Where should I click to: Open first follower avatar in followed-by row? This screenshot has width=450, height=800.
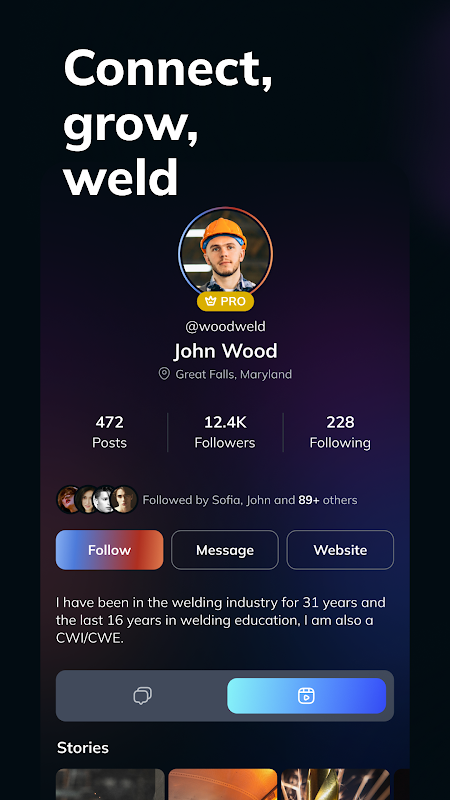69,499
